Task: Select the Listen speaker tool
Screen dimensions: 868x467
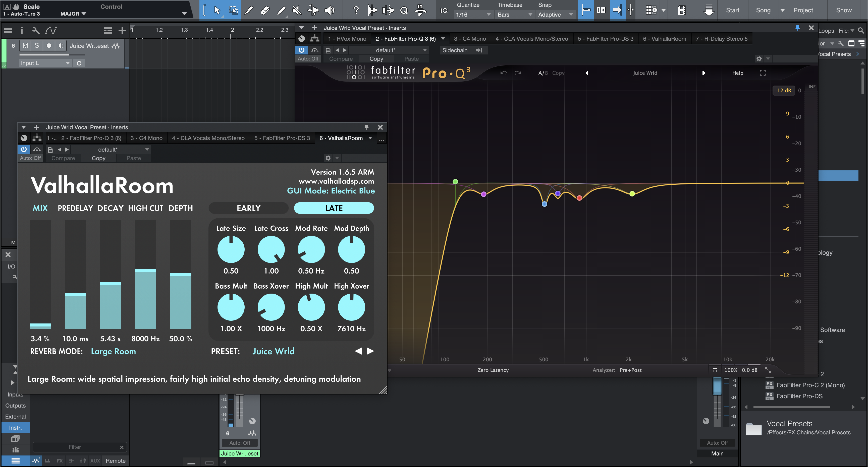Action: point(329,10)
